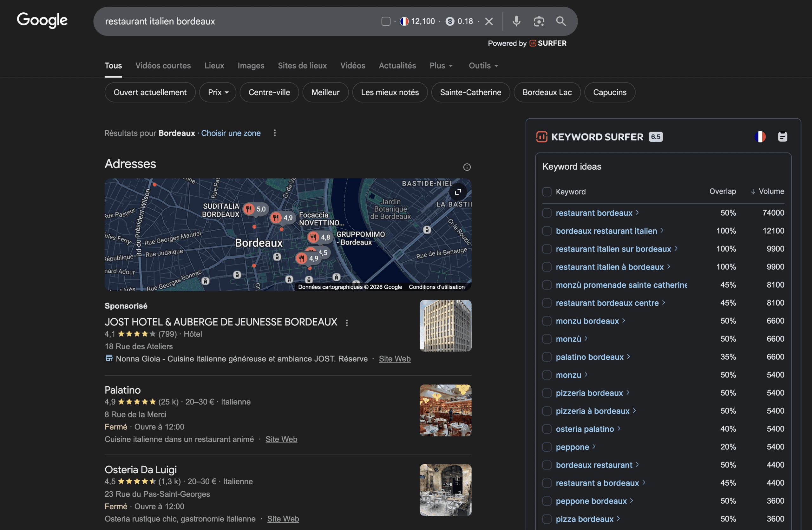Click the search magnifier icon
812x530 pixels.
pyautogui.click(x=561, y=21)
